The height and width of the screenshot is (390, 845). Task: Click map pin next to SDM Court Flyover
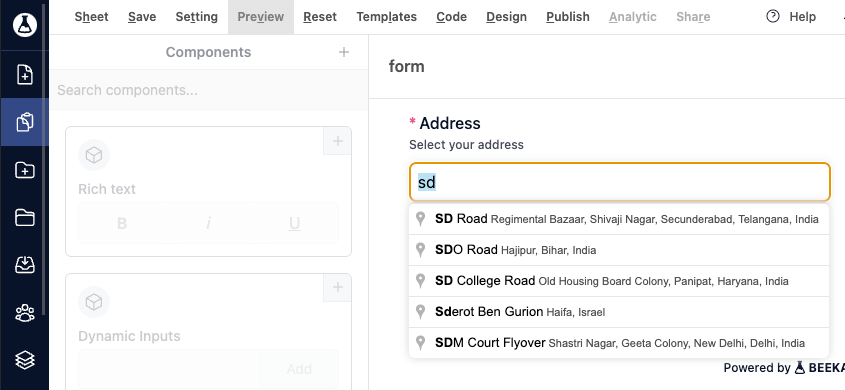[x=421, y=343]
